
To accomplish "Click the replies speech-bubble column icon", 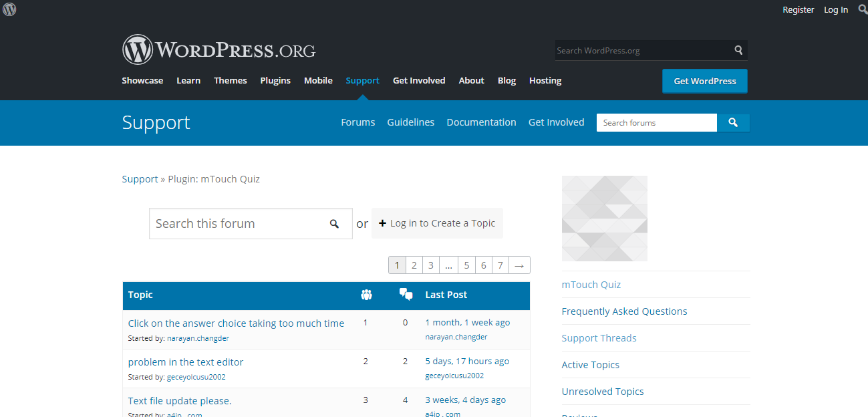I will pos(406,294).
